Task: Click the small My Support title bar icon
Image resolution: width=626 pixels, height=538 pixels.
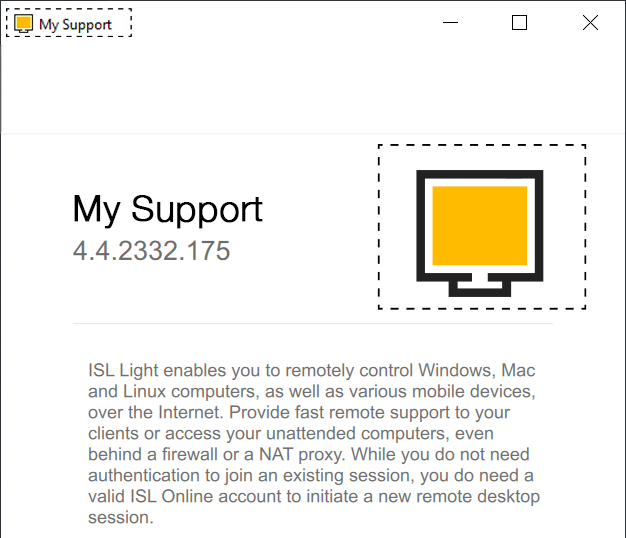Action: pos(24,23)
